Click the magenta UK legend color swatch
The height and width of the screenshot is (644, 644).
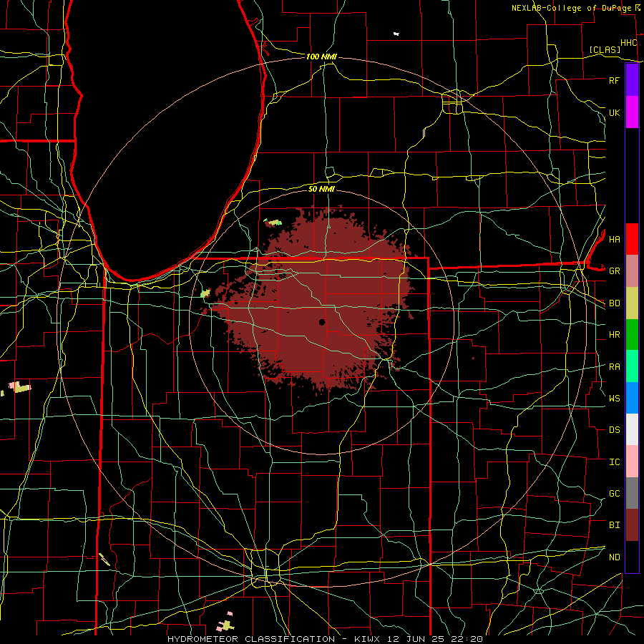(x=632, y=112)
